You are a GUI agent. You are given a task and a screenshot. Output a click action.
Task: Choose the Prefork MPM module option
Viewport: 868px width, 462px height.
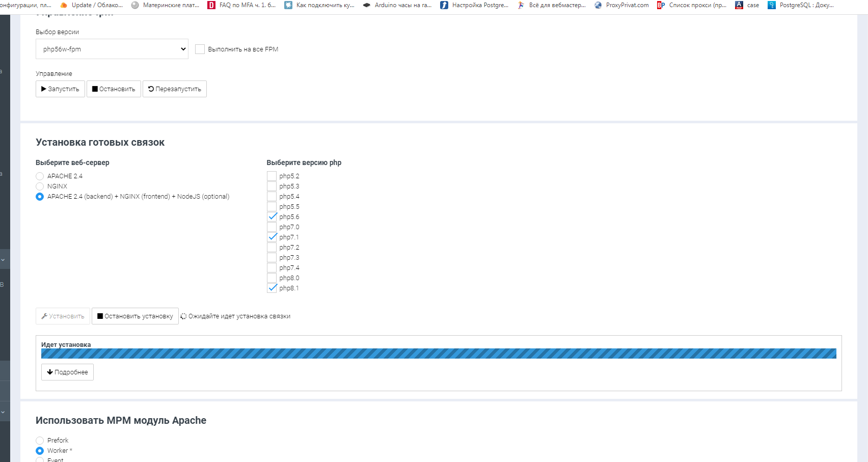pyautogui.click(x=40, y=441)
